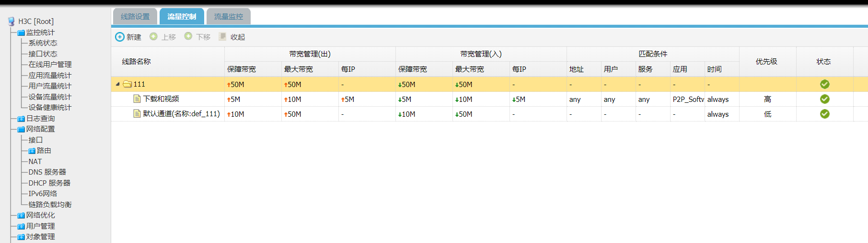Select the H3C [Root] tree label
The height and width of the screenshot is (243, 868).
point(36,22)
